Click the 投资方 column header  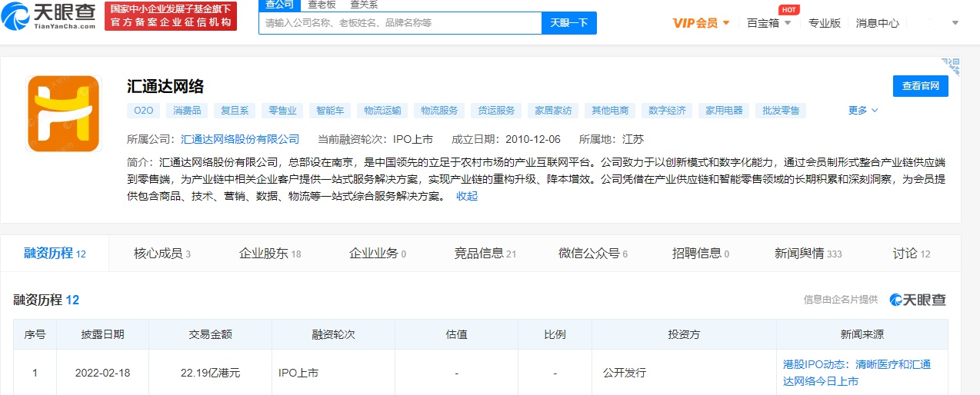point(684,335)
